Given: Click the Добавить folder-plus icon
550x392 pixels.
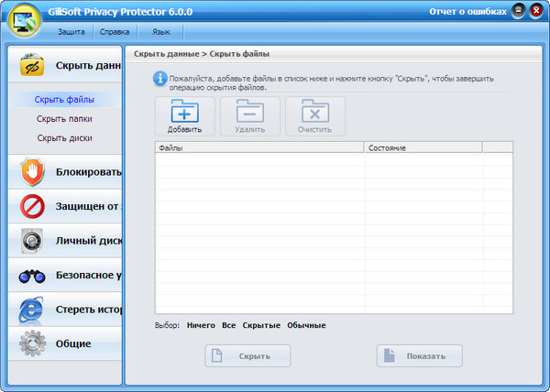Looking at the screenshot, I should pyautogui.click(x=184, y=112).
